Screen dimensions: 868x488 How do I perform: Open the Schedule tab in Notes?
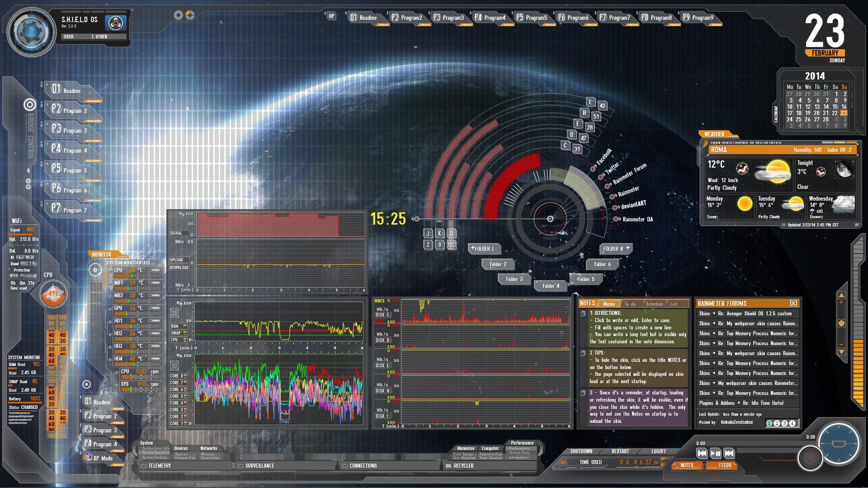tap(654, 304)
